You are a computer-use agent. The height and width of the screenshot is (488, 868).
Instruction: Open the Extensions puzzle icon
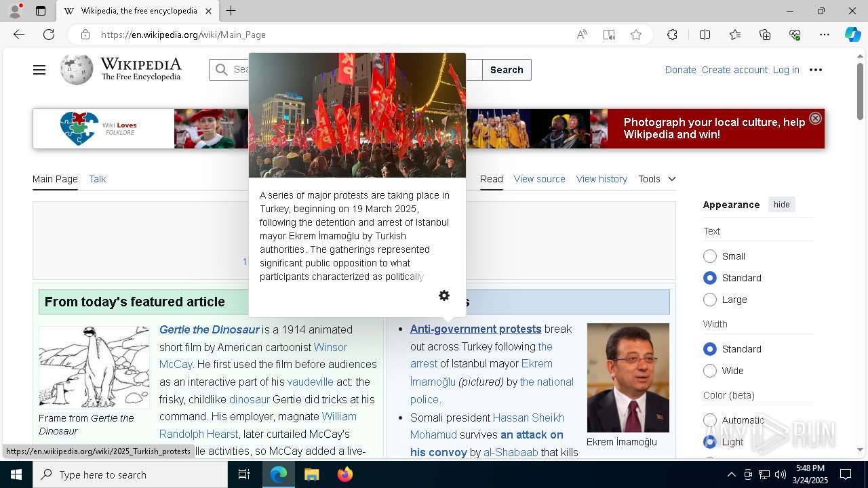[672, 35]
